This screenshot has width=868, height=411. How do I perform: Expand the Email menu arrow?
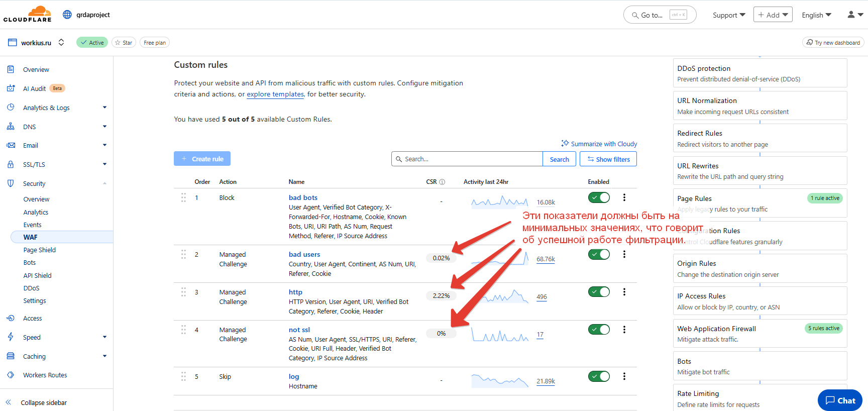coord(104,145)
